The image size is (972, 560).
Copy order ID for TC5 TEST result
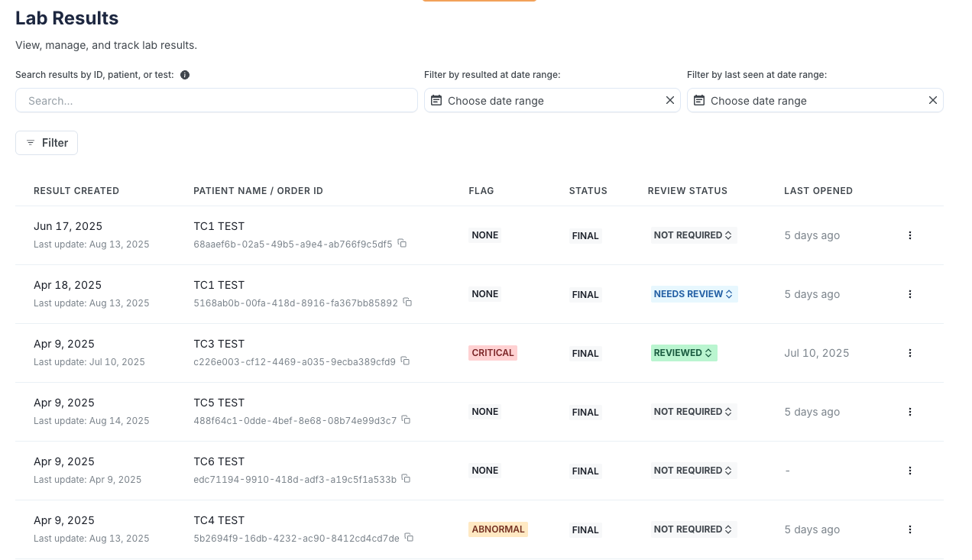tap(406, 419)
